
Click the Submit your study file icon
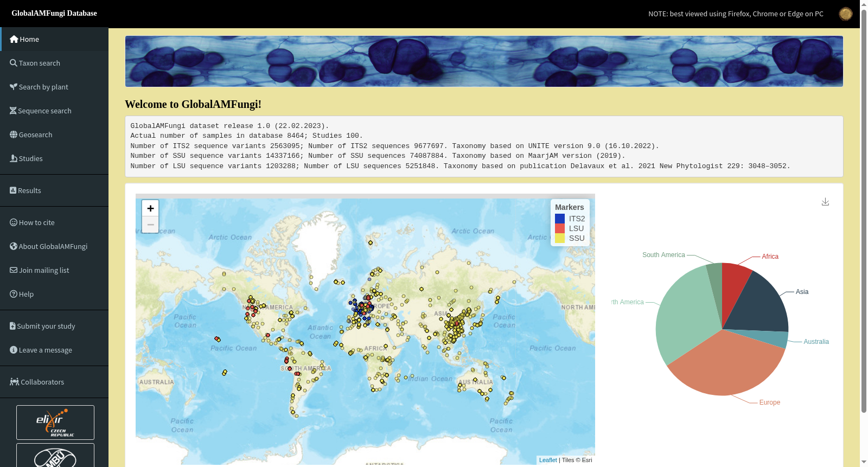point(12,326)
